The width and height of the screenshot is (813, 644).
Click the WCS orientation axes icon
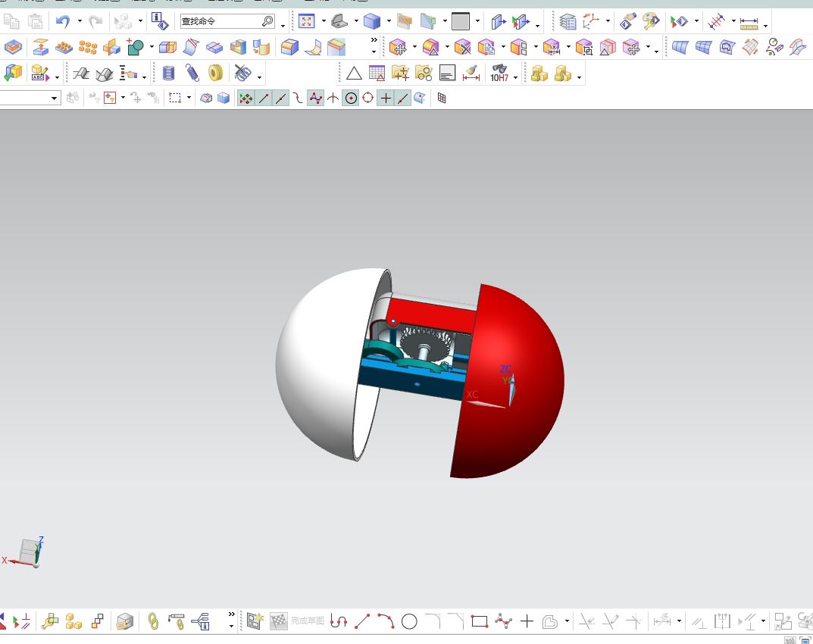click(x=590, y=21)
